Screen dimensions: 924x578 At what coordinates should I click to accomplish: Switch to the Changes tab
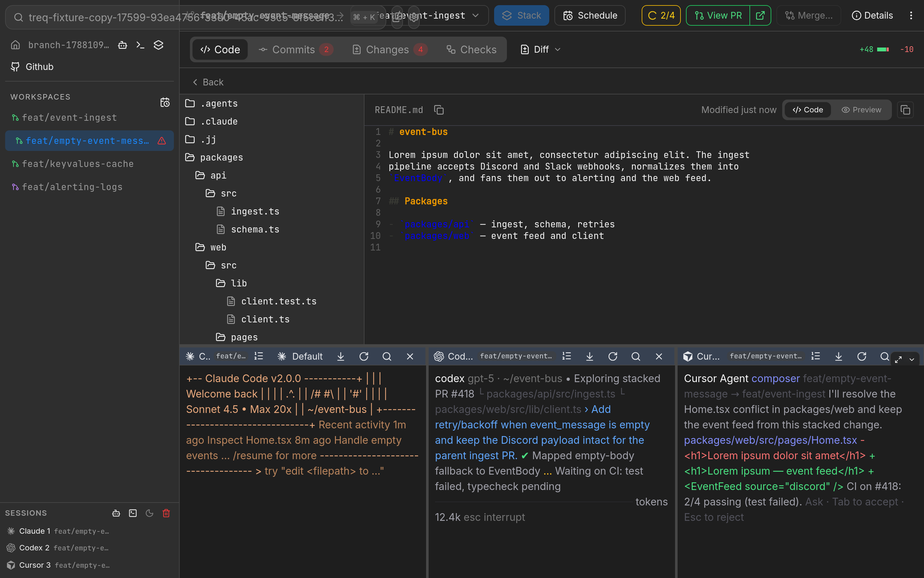389,49
